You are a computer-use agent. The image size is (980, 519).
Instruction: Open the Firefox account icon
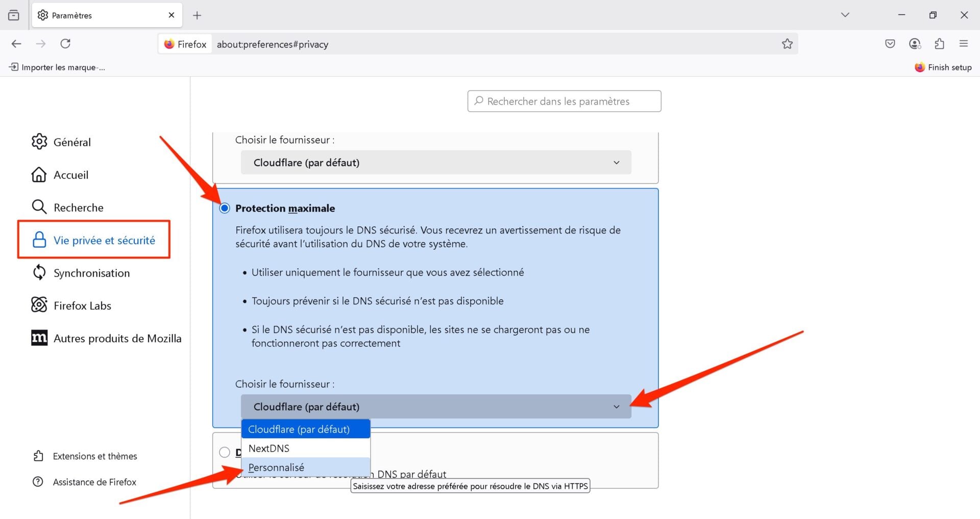[x=915, y=44]
